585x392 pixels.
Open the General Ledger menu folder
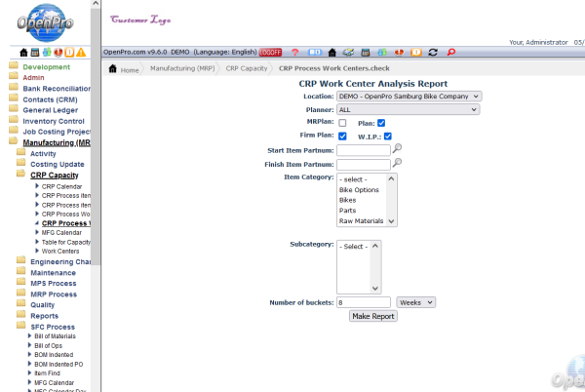tap(50, 110)
